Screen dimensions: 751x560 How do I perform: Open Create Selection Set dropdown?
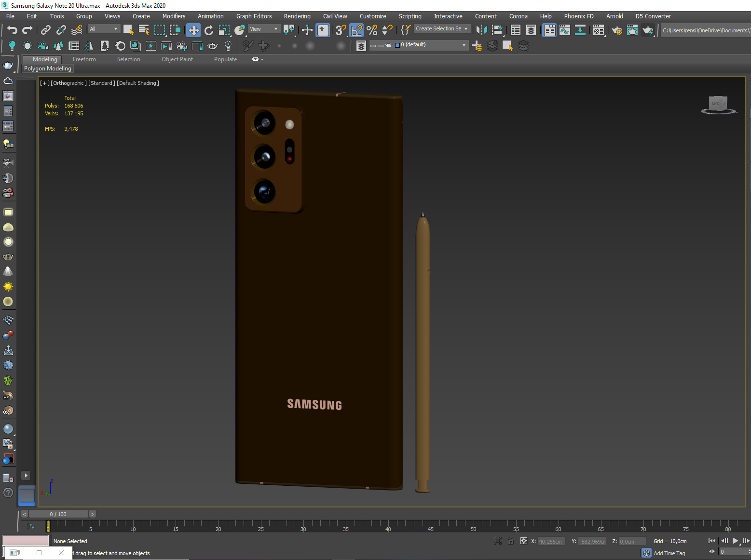tap(441, 29)
